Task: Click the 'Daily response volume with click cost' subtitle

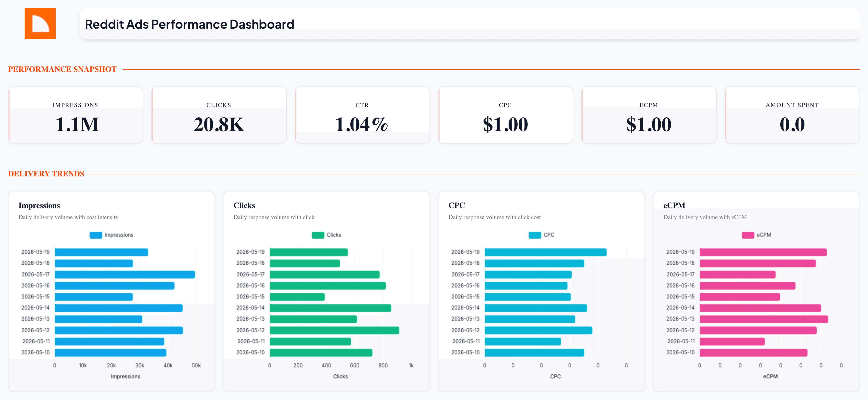Action: tap(494, 217)
